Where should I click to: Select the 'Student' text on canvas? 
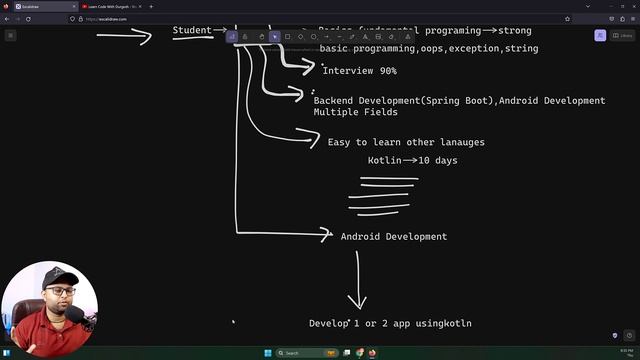192,30
